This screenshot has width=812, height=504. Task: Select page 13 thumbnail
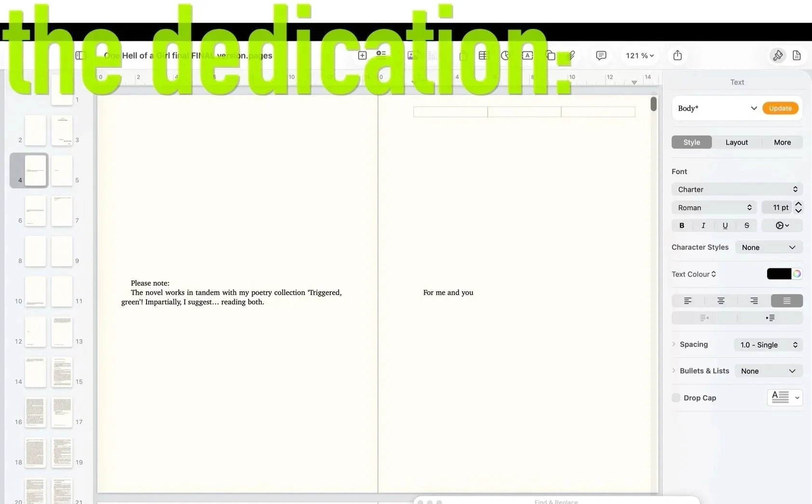(x=62, y=332)
